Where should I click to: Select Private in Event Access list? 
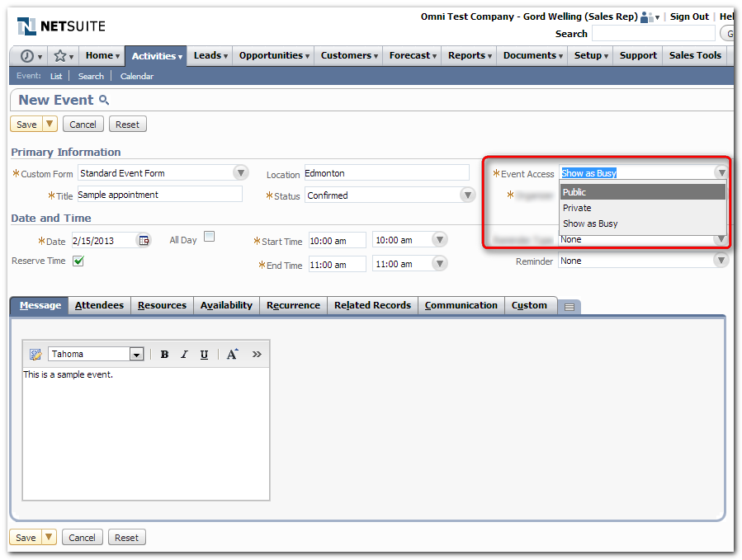tap(643, 208)
